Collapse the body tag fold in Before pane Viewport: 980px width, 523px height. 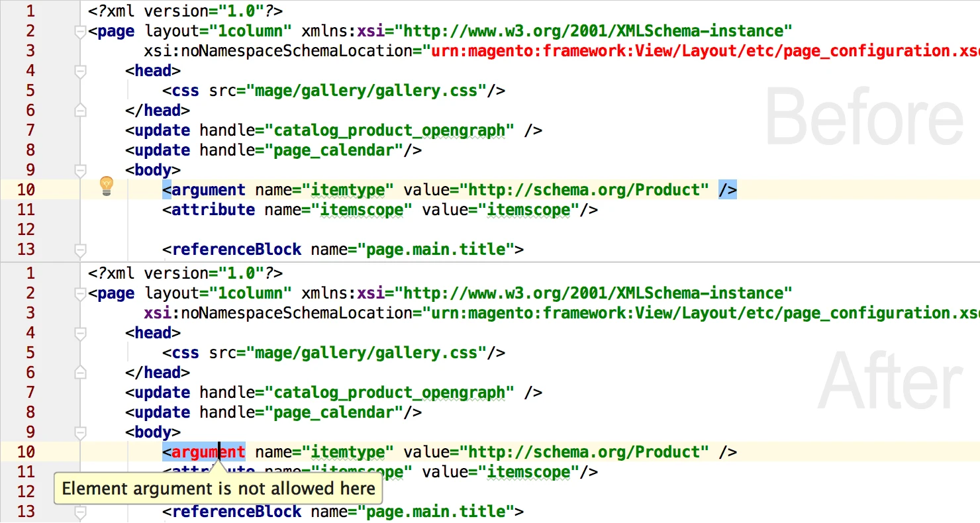click(80, 170)
